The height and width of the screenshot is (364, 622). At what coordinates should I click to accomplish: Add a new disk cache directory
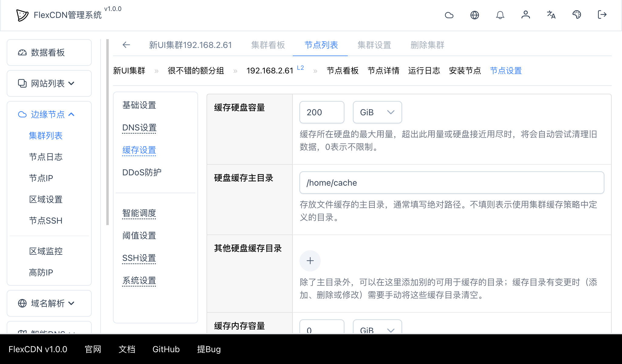point(310,261)
